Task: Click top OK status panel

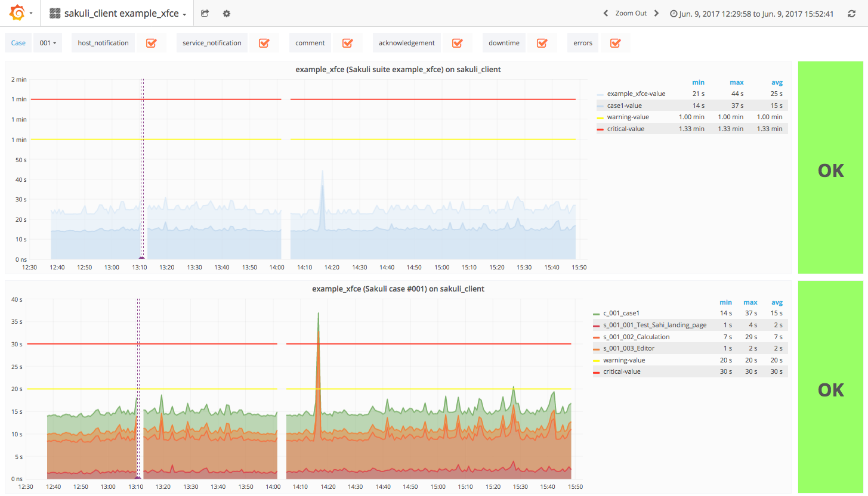Action: click(x=830, y=168)
